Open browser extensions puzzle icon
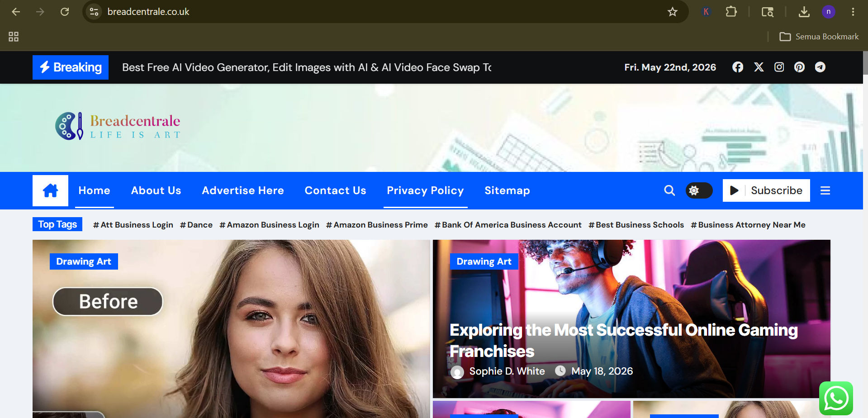Image resolution: width=868 pixels, height=418 pixels. (731, 12)
